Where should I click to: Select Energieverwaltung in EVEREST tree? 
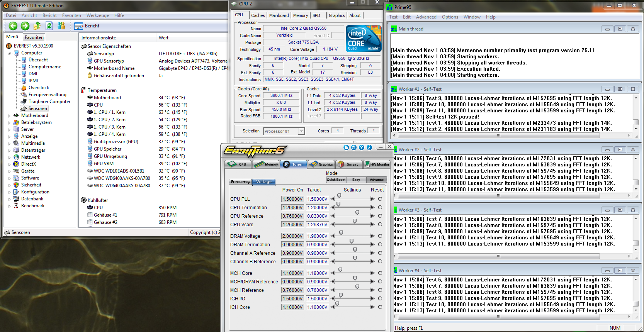[47, 95]
